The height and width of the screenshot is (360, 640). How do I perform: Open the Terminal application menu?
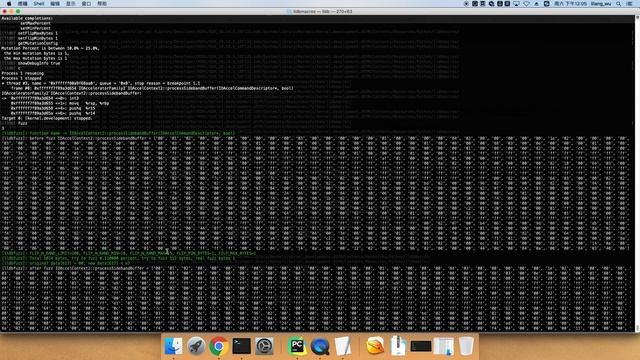tap(22, 4)
